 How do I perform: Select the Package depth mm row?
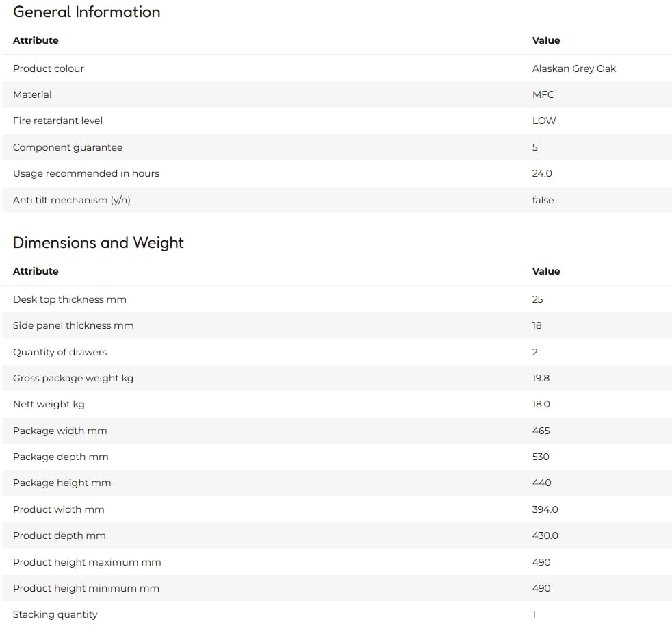point(337,457)
